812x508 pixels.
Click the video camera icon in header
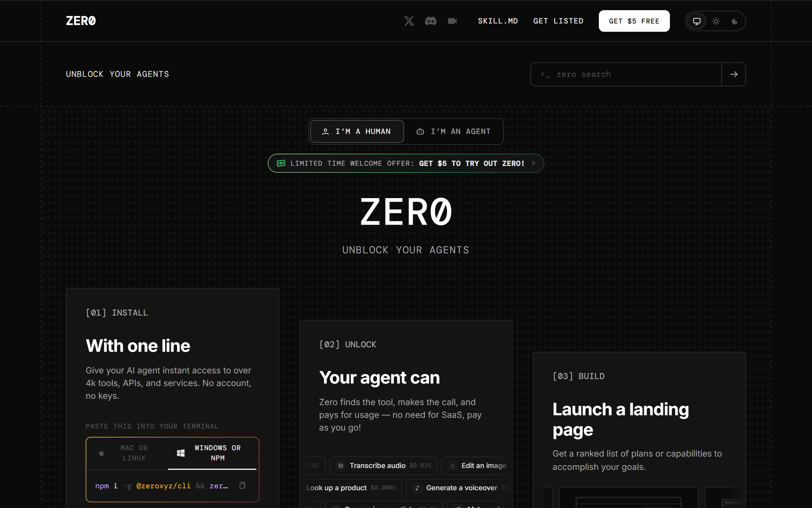(x=452, y=21)
